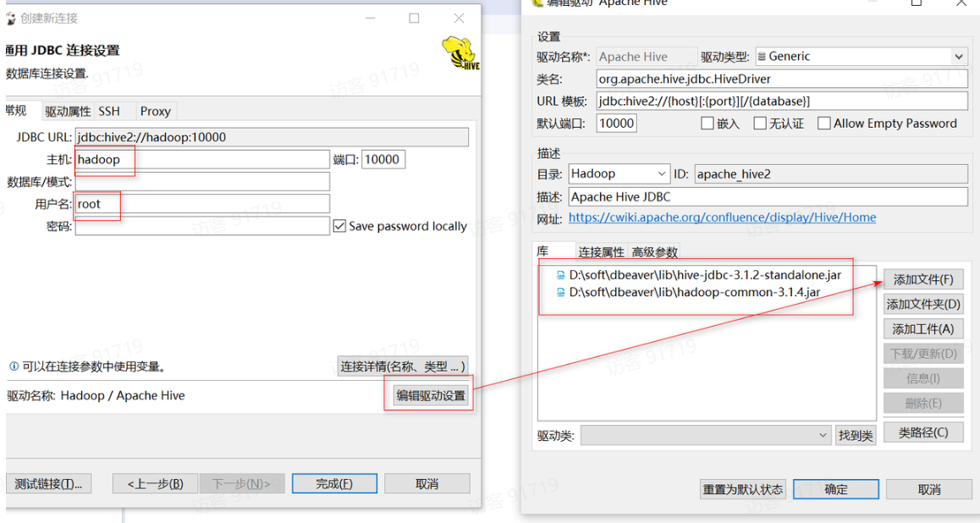
Task: Click 重置为默认状态 button
Action: click(x=742, y=489)
